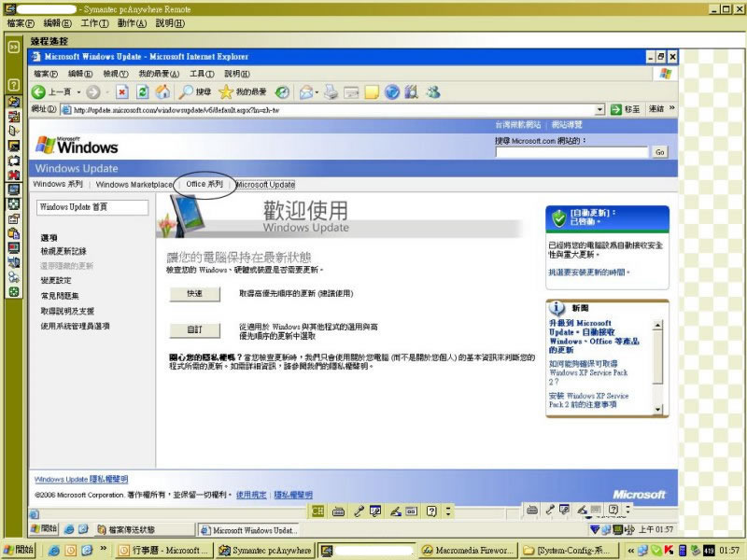
Task: Open the Back button history dropdown arrow
Action: point(78,92)
